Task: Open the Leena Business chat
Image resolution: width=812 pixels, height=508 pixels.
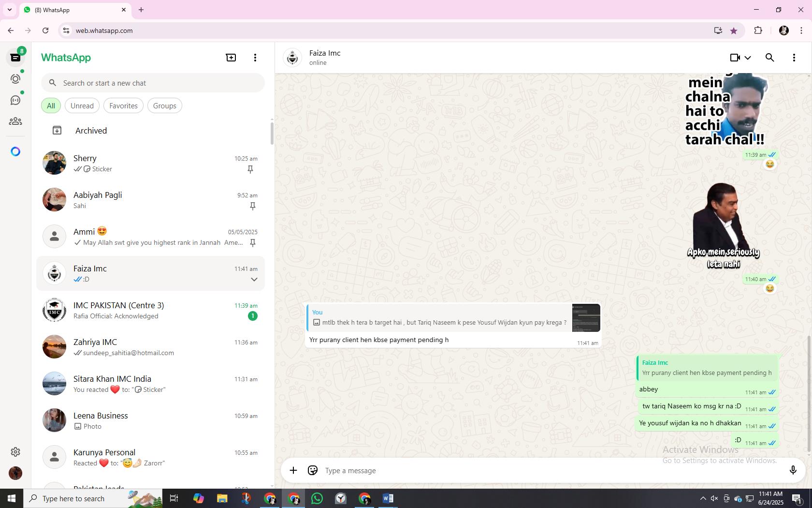Action: tap(151, 421)
